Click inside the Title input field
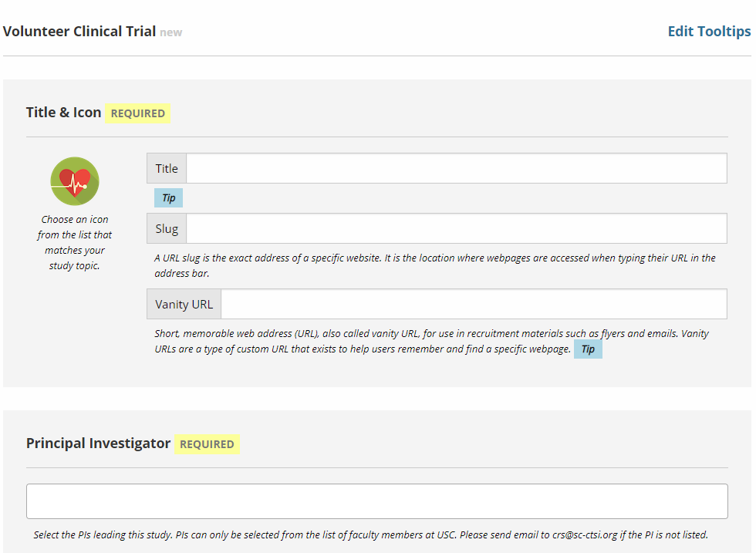 point(455,167)
